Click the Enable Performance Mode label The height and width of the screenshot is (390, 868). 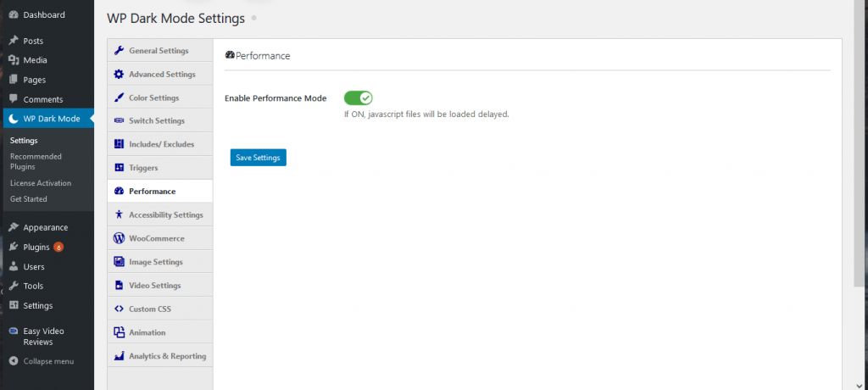[x=275, y=98]
